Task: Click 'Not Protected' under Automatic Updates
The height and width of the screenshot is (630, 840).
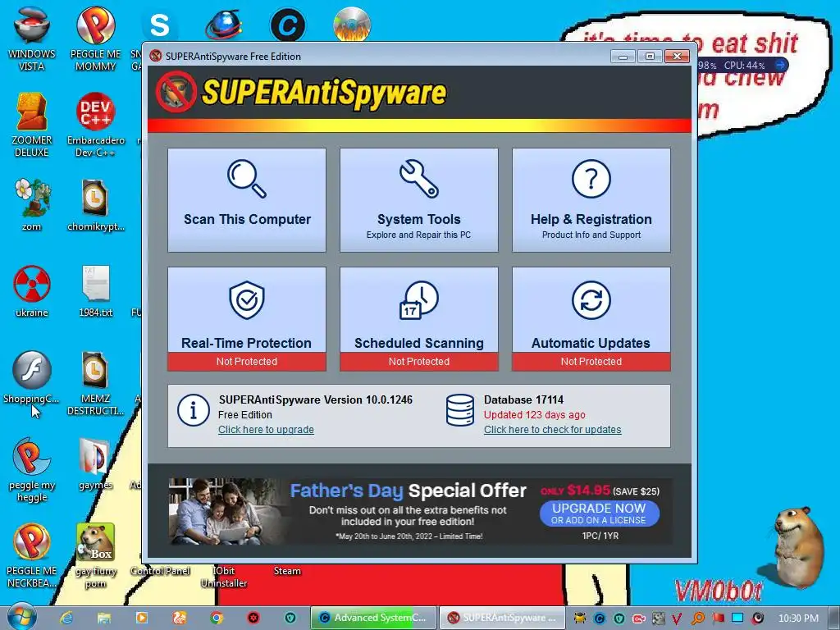Action: 591,362
